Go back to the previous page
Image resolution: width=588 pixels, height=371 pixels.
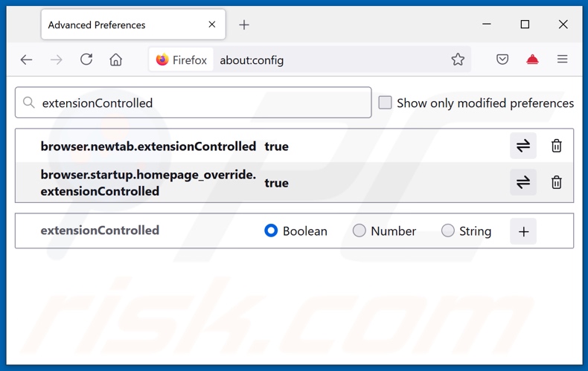point(26,59)
